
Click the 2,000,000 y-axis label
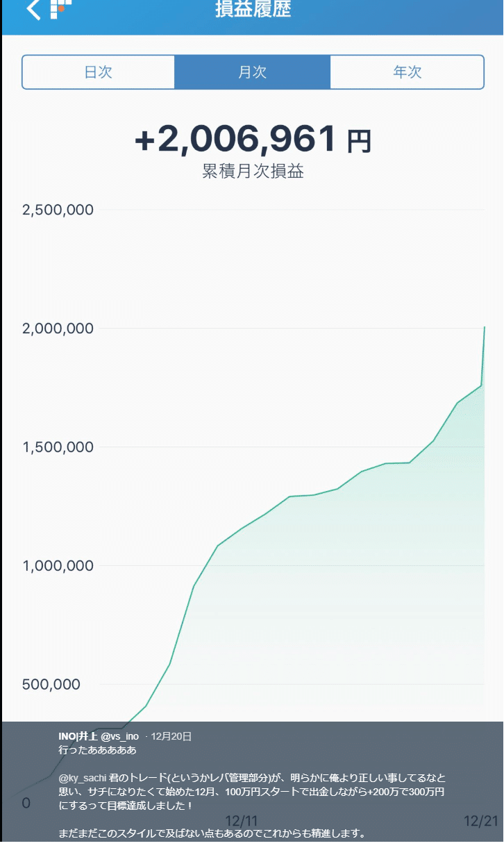coord(58,329)
